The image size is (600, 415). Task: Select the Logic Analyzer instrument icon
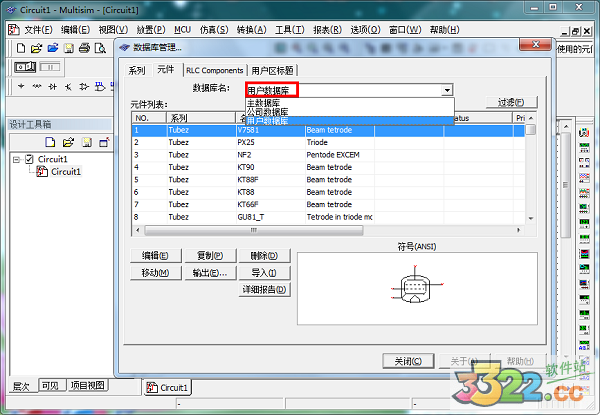coord(584,254)
